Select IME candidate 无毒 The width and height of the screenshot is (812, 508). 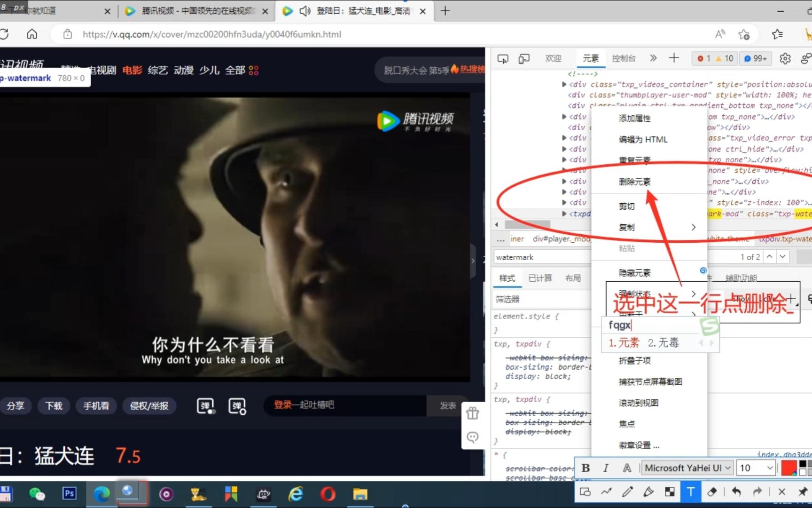click(x=664, y=343)
